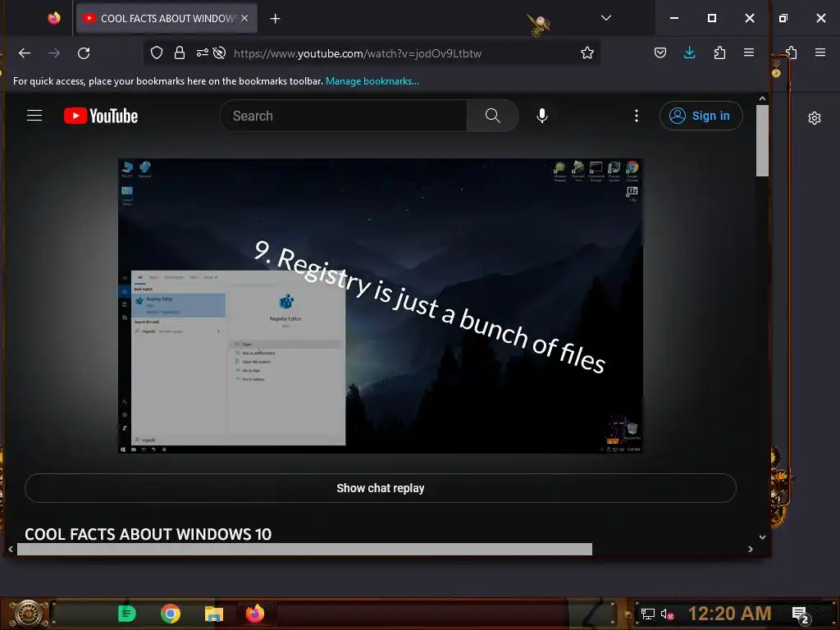Screen dimensions: 840x630
Task: Open the settings gear in the background window
Action: [815, 118]
